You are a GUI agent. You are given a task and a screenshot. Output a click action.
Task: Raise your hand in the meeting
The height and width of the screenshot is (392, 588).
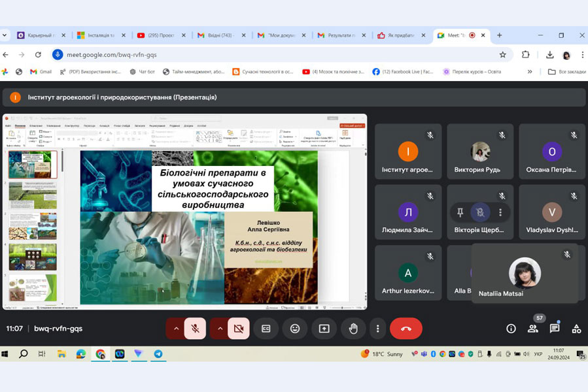tap(353, 329)
